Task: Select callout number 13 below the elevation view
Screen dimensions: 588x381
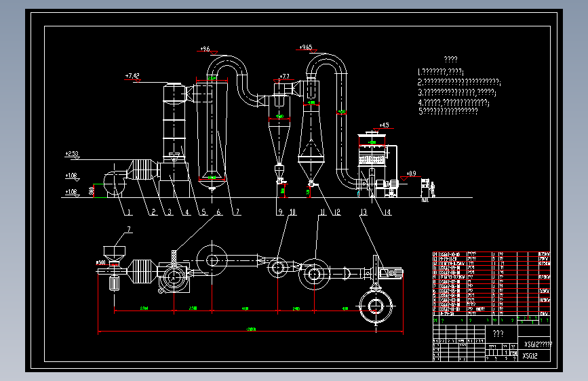Action: [x=364, y=212]
